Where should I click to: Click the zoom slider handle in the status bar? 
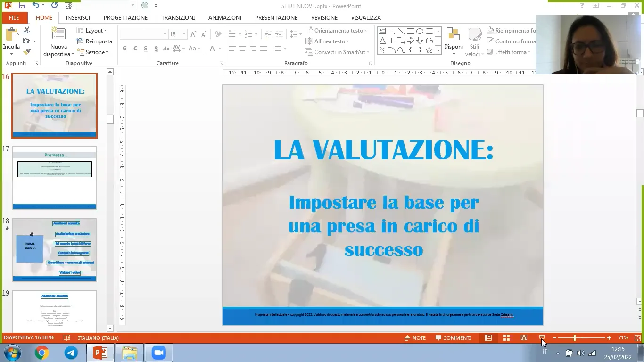tap(575, 338)
